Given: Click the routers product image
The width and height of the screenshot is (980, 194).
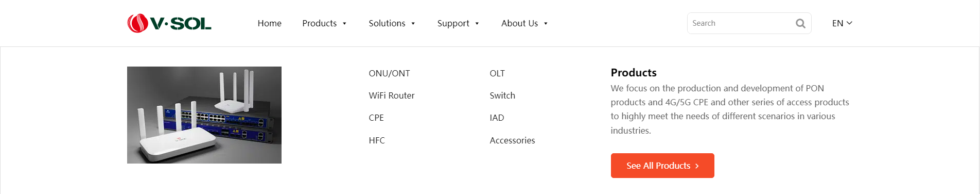Looking at the screenshot, I should click(x=204, y=115).
